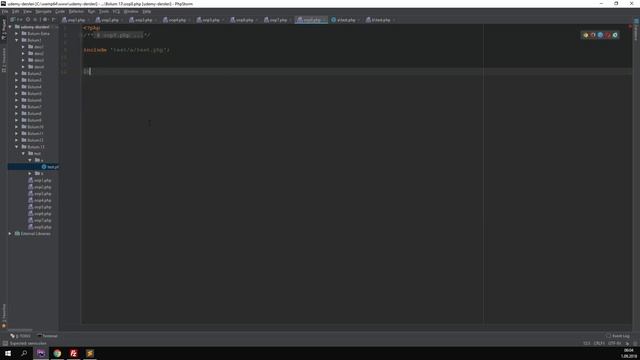
Task: Open the Event Log
Action: click(x=618, y=336)
